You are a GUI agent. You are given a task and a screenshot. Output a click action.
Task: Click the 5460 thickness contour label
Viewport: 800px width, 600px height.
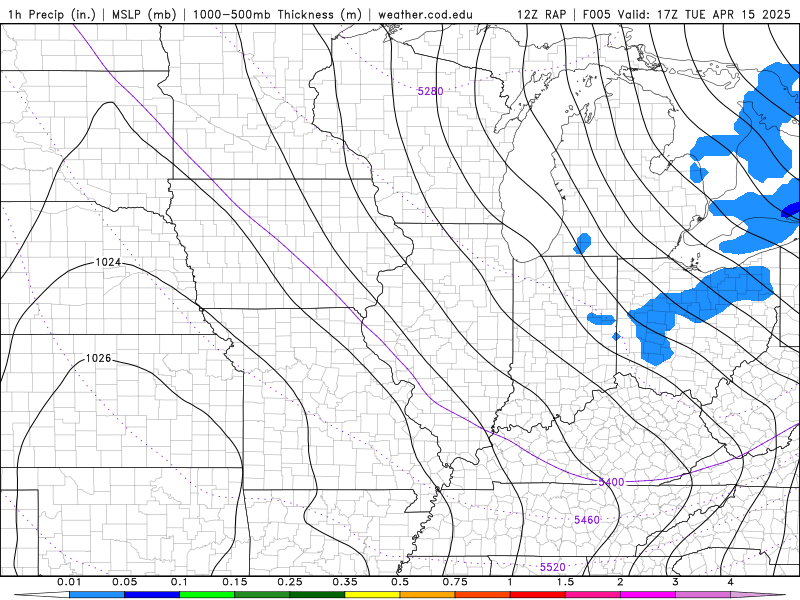pyautogui.click(x=587, y=520)
